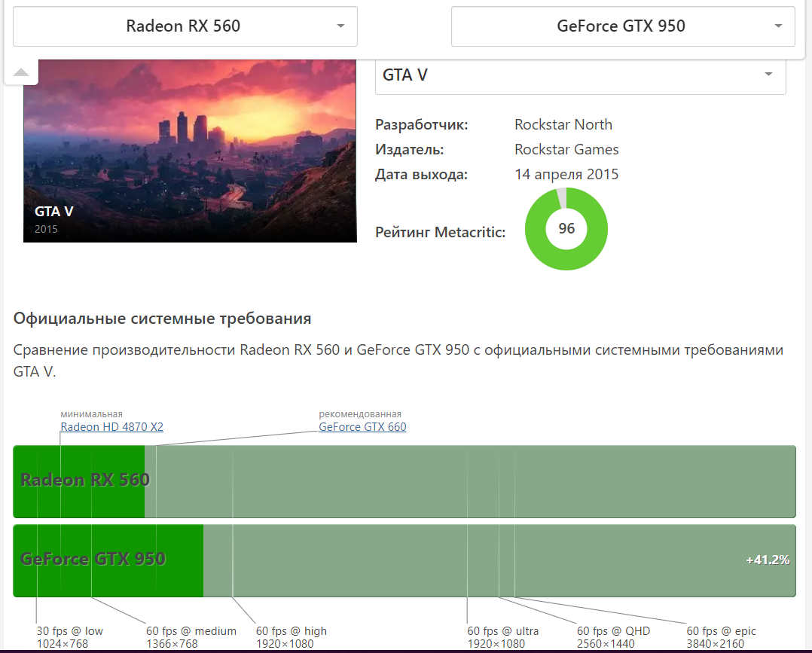Click the '14 апреля 2015' release date

566,174
